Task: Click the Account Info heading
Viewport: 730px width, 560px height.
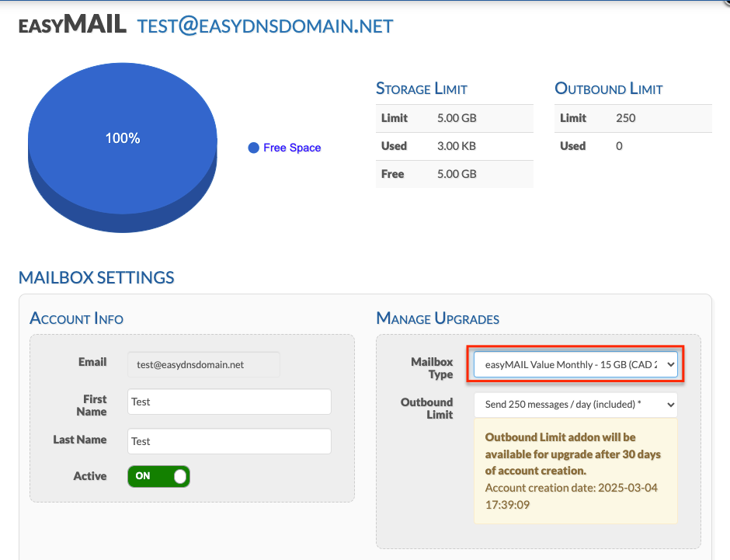Action: [x=76, y=318]
